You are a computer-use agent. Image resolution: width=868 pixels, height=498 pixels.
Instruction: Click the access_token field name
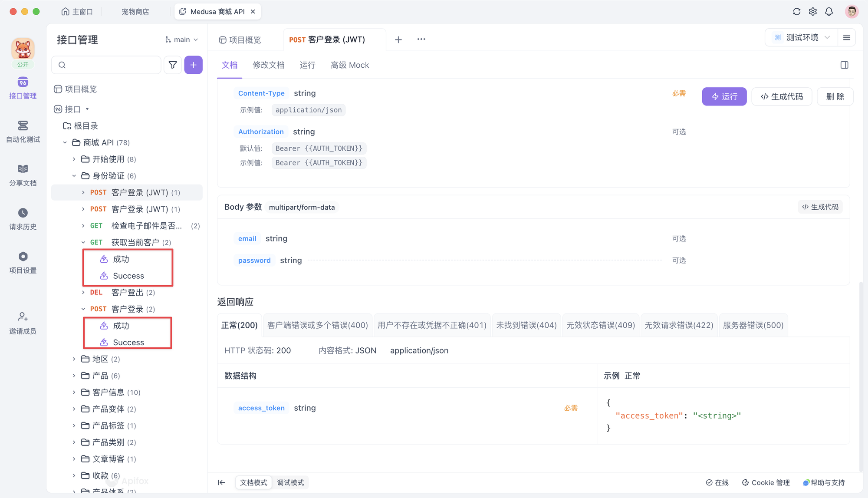point(261,408)
